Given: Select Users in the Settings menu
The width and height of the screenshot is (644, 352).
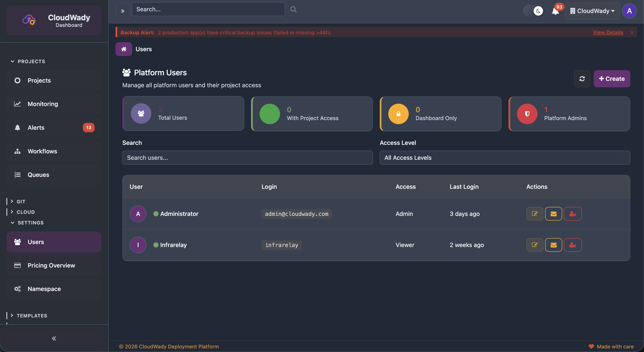Looking at the screenshot, I should [x=36, y=242].
